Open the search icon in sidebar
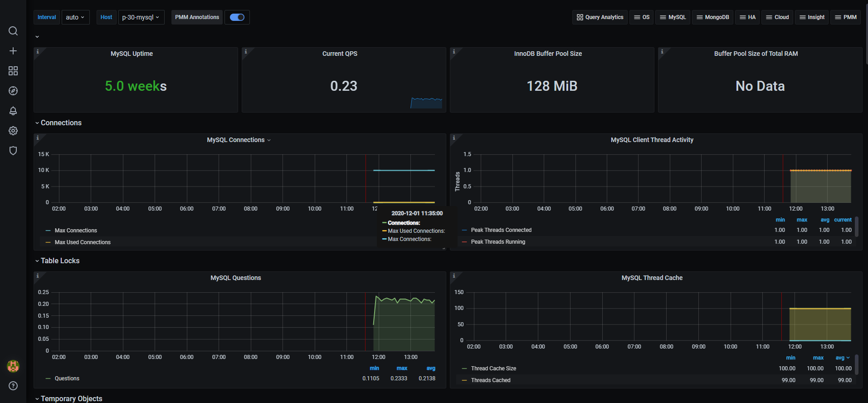 click(x=13, y=31)
